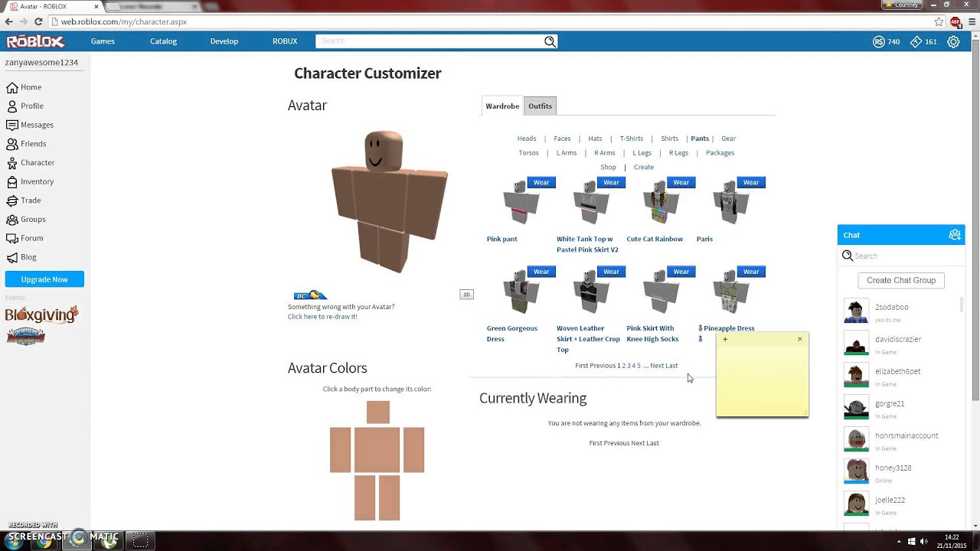Image resolution: width=980 pixels, height=551 pixels.
Task: Wear the Pineapple Dress item
Action: [x=751, y=272]
